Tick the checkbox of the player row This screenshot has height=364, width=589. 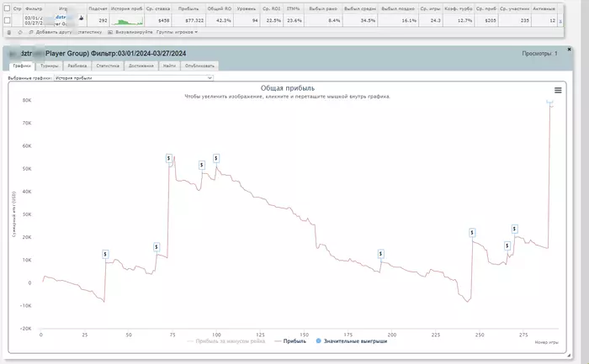click(x=7, y=20)
